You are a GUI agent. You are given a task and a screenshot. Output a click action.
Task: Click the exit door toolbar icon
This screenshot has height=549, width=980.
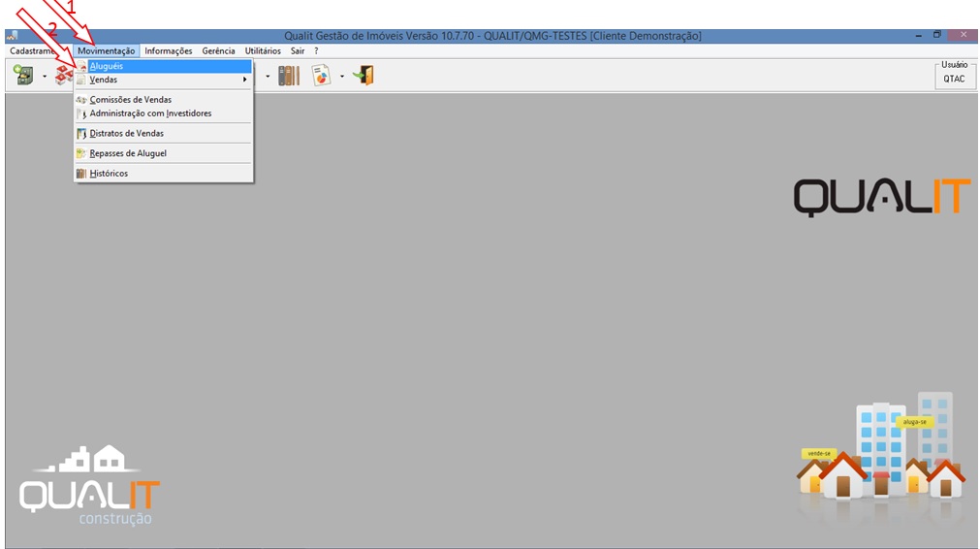click(x=364, y=76)
